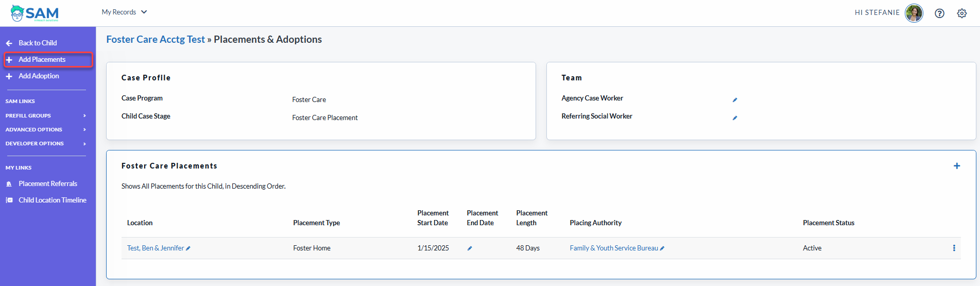980x286 pixels.
Task: Click the plus icon in Foster Care Placements
Action: click(956, 166)
